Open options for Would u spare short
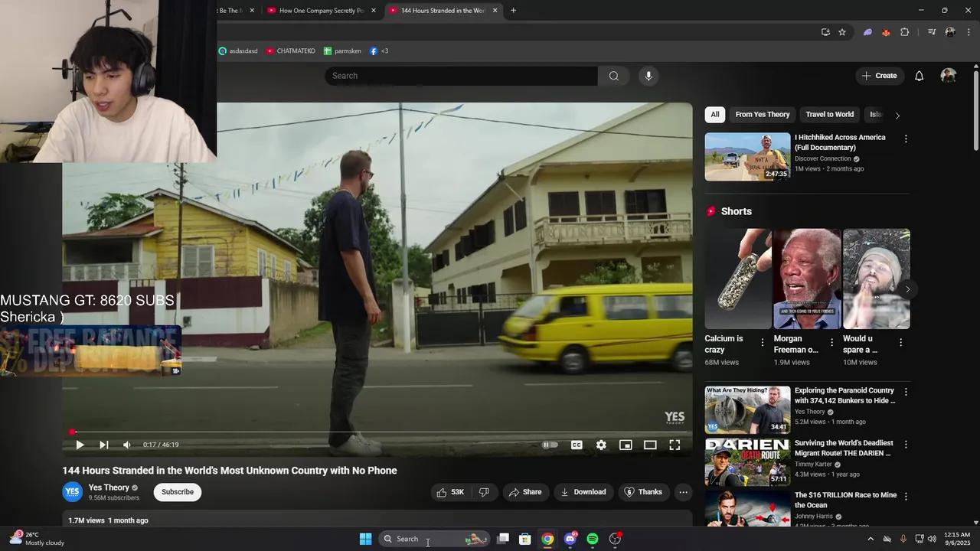980x551 pixels. [900, 343]
